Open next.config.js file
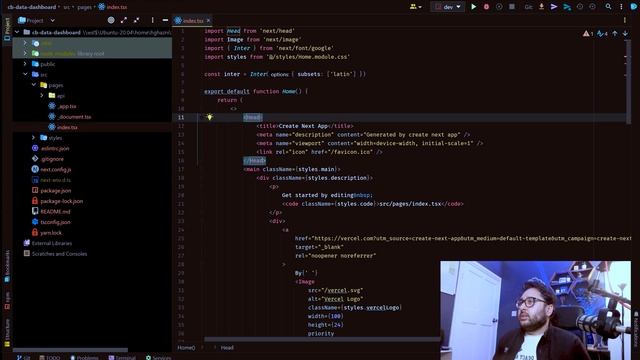Viewport: 640px width, 360px height. 51,169
